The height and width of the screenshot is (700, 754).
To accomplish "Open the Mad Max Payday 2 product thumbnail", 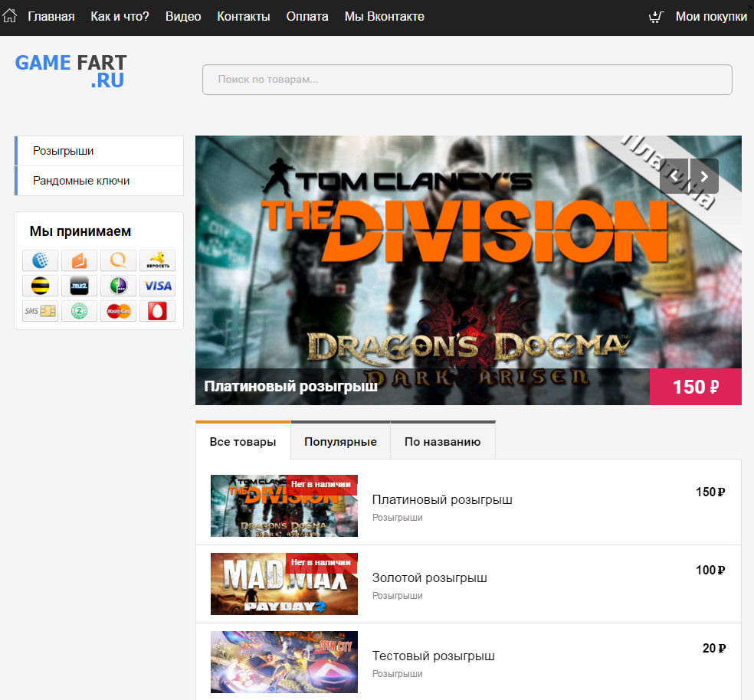I will click(x=284, y=584).
